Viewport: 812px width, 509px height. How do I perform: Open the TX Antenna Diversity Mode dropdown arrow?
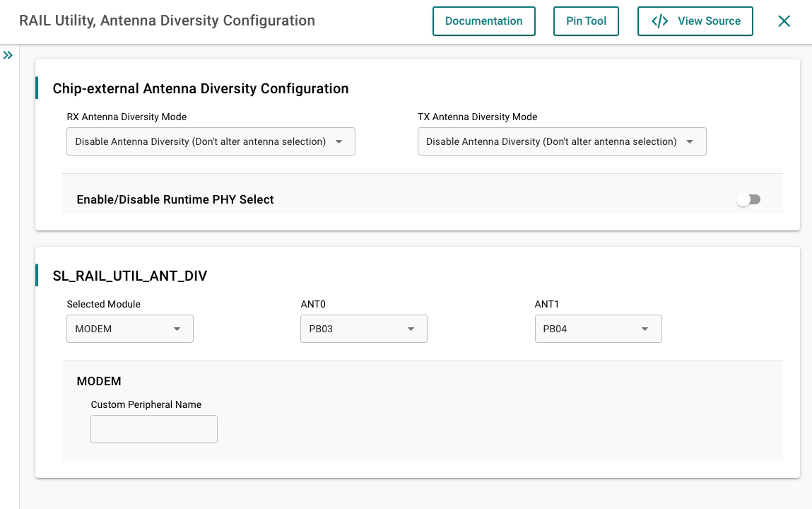tap(690, 141)
